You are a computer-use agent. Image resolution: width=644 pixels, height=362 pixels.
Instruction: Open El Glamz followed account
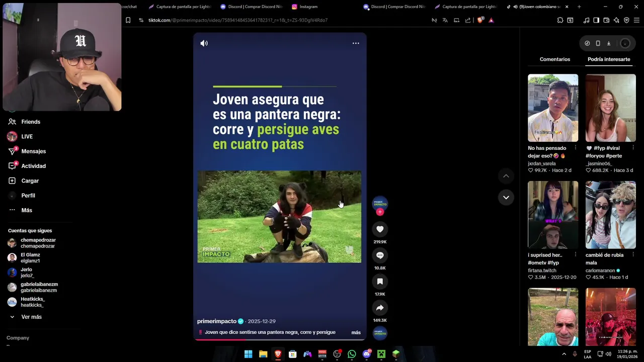click(x=30, y=258)
